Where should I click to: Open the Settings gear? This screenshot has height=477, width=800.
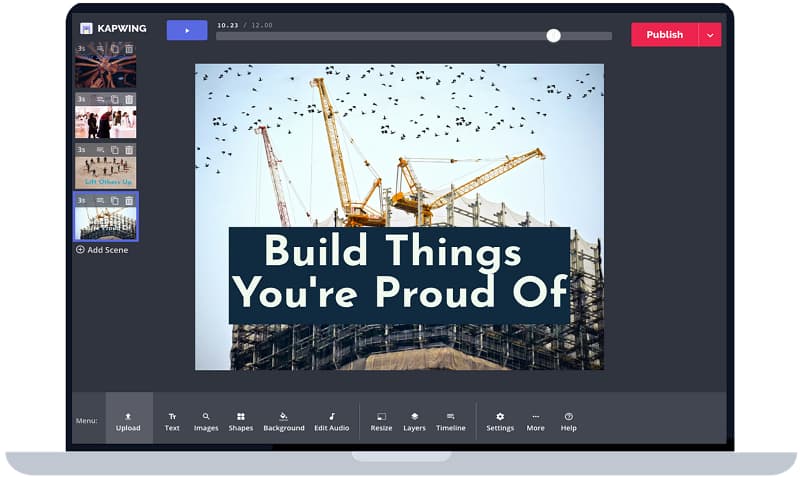(x=500, y=422)
